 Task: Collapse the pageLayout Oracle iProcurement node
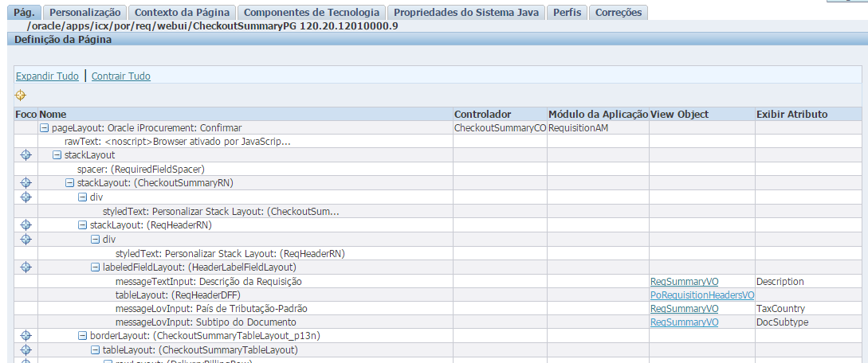[45, 128]
